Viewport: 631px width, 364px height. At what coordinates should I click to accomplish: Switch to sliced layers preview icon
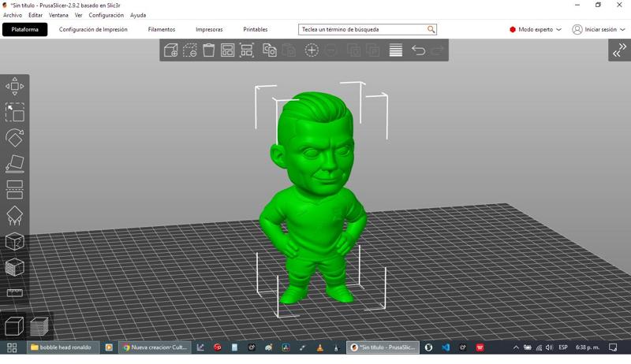pyautogui.click(x=39, y=326)
